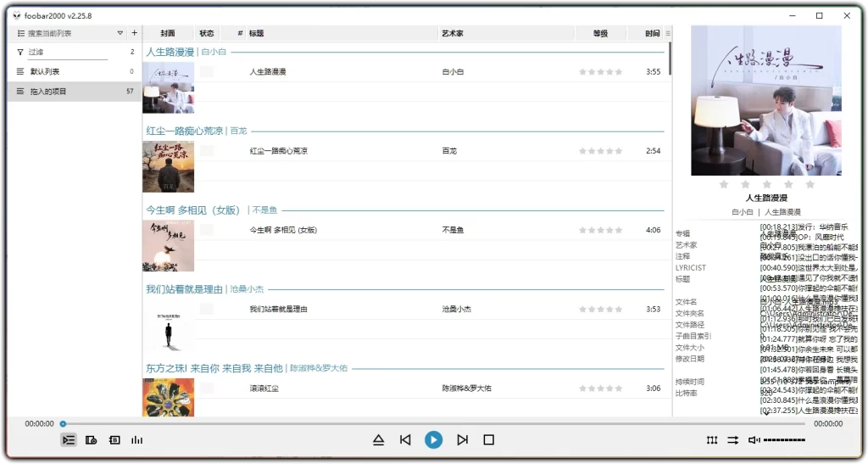Set first star under large album art
Viewport: 868px width, 464px height.
click(x=724, y=184)
